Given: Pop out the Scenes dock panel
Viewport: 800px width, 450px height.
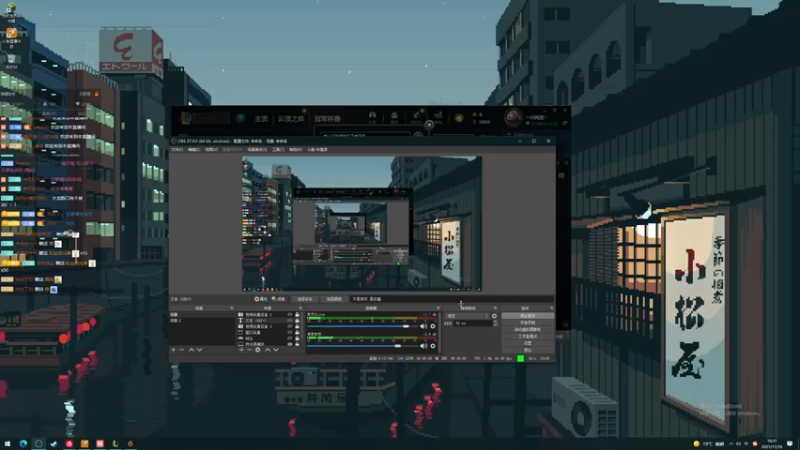Looking at the screenshot, I should [x=232, y=308].
